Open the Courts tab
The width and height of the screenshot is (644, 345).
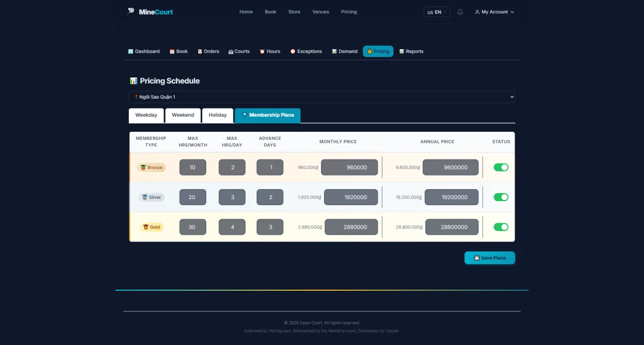coord(239,51)
